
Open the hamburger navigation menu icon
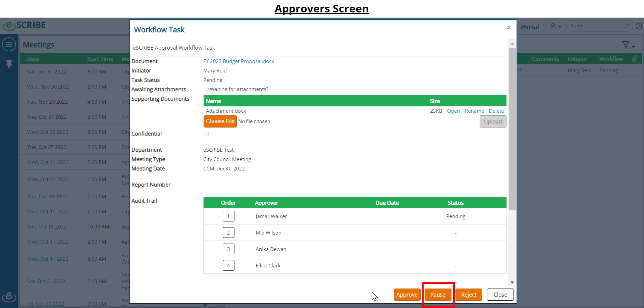[9, 44]
